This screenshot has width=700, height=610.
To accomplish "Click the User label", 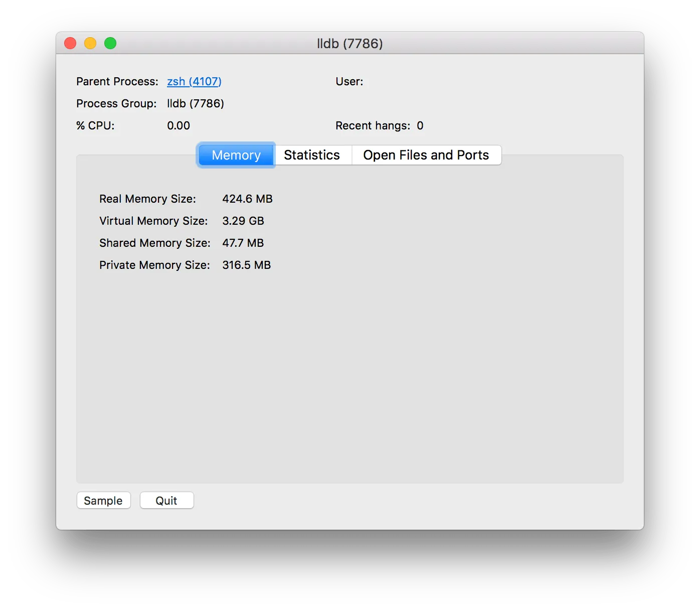I will click(x=349, y=81).
